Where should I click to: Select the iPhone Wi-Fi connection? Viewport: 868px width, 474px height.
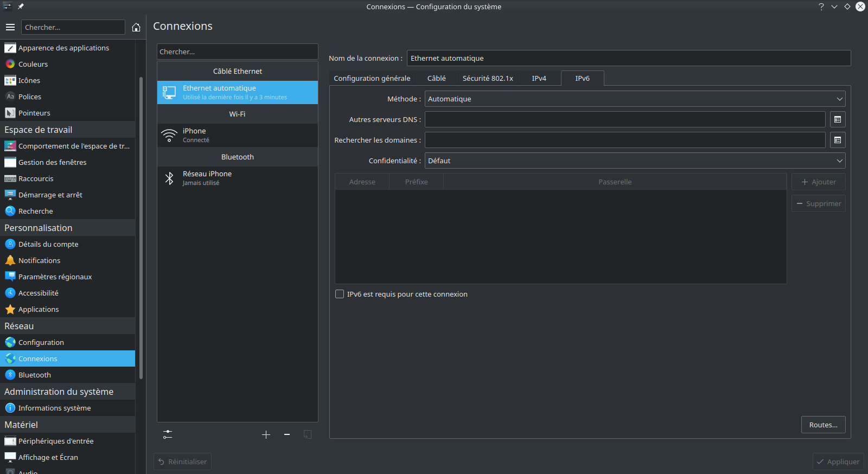pos(237,135)
